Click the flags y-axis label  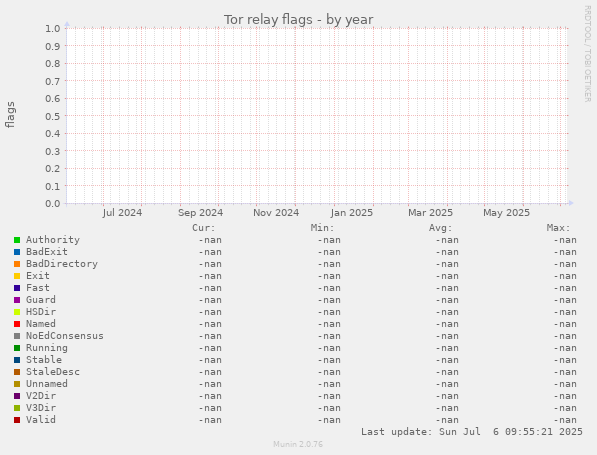[x=10, y=115]
